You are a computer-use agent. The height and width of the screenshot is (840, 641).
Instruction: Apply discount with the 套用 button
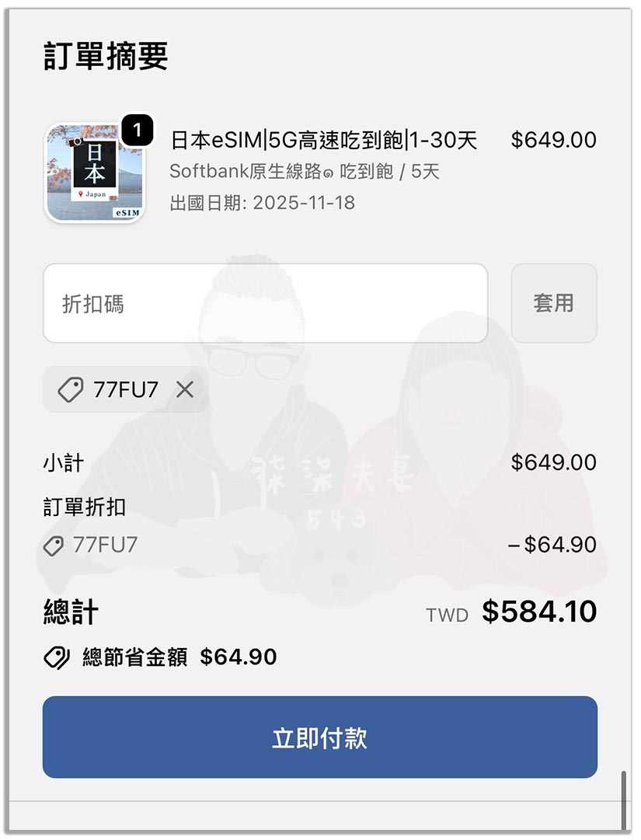click(554, 303)
